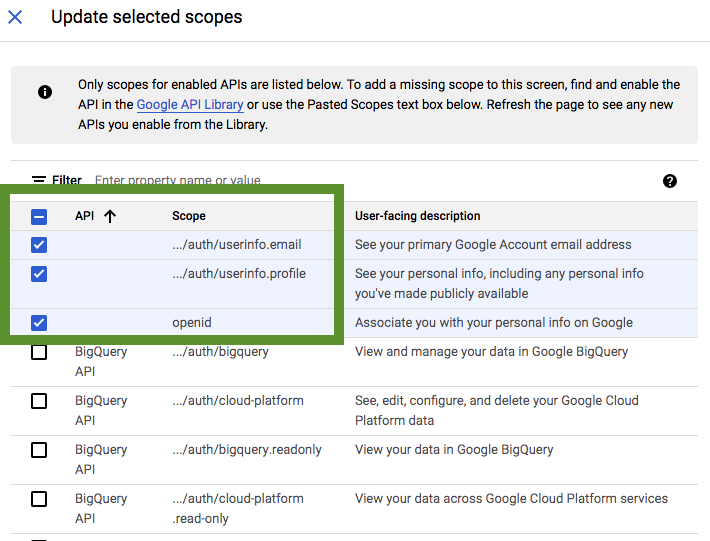Click description 'See your personal info, including any personal info'
Viewport: 710px width, 541px height.
coord(499,274)
